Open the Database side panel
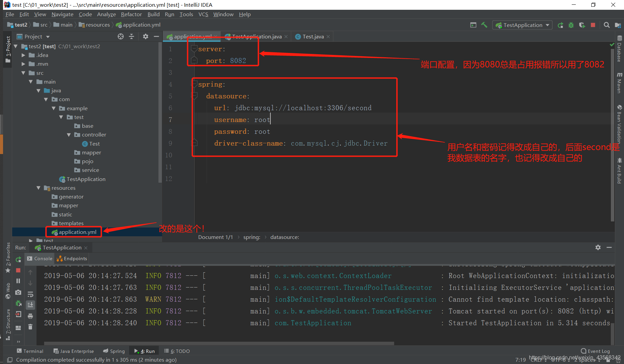Image resolution: width=624 pixels, height=364 pixels. point(619,49)
